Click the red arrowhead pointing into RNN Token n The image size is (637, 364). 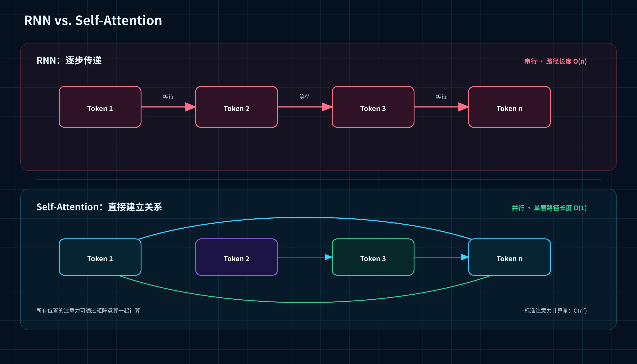click(463, 107)
